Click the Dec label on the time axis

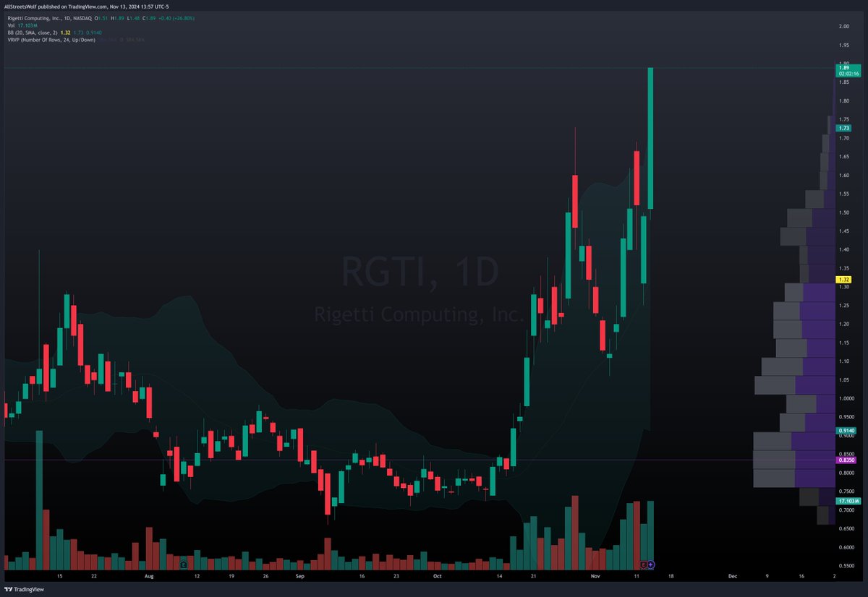[732, 577]
